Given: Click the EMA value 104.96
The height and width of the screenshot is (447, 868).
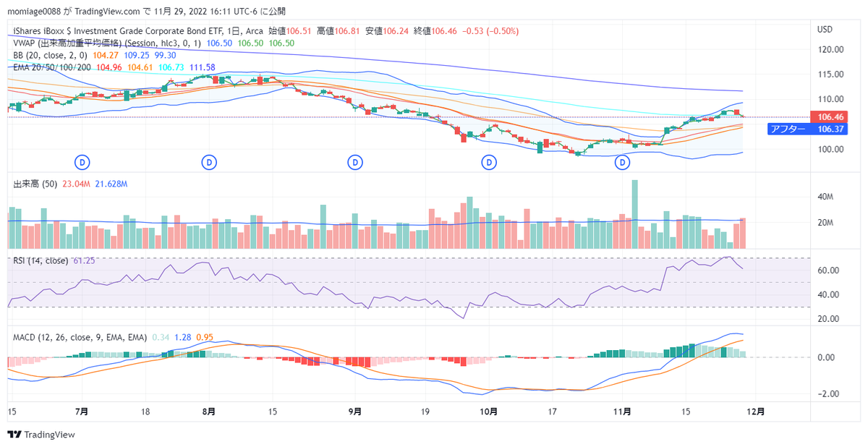Looking at the screenshot, I should (x=109, y=67).
